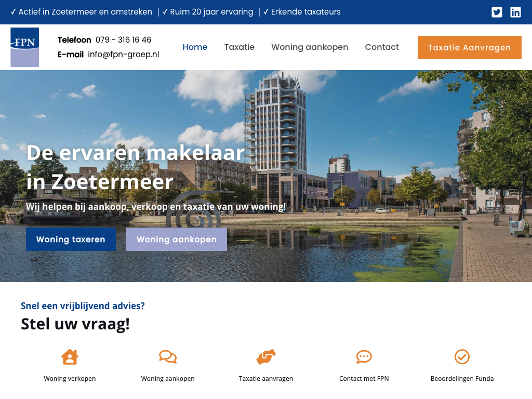Click the handshake icon for Taxatie aanvragen
Viewport: 532px width, 399px height.
coord(265,357)
